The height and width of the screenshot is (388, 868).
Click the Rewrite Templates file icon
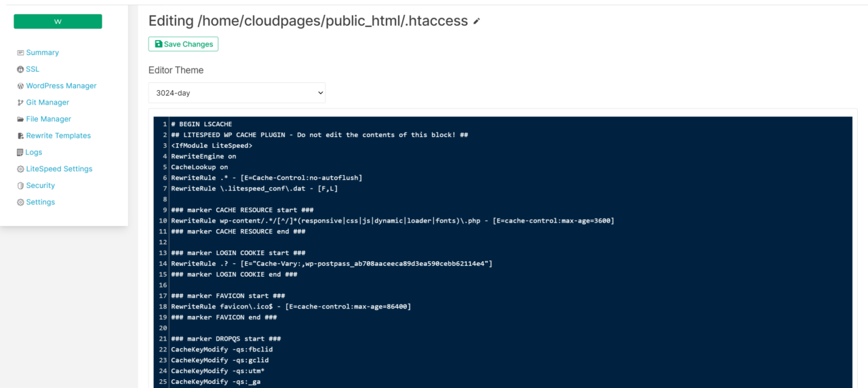(20, 136)
